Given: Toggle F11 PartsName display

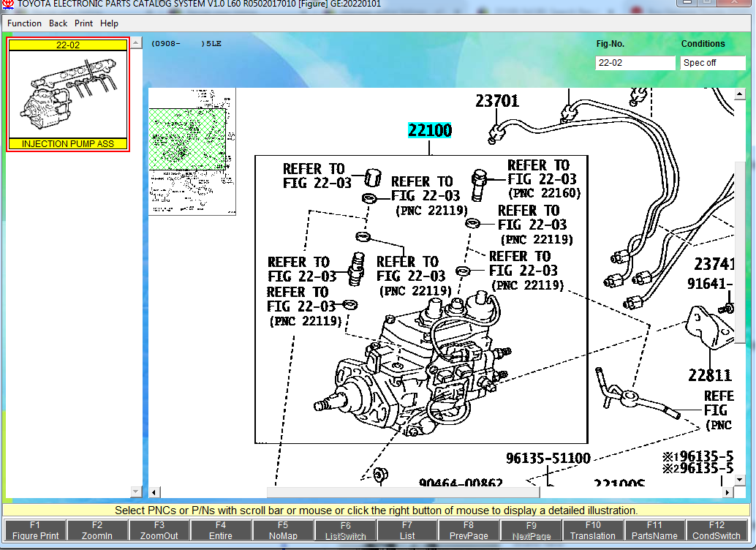Looking at the screenshot, I should click(x=654, y=530).
